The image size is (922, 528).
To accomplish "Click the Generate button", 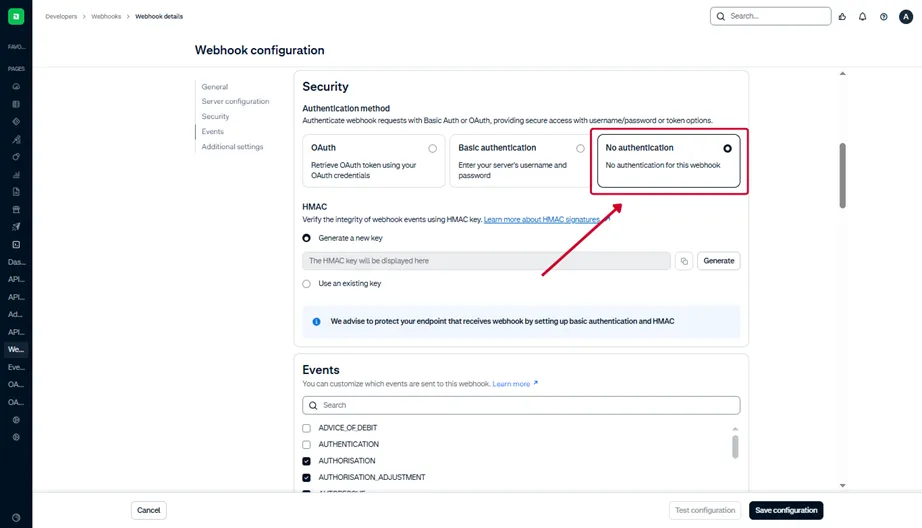I will coord(719,261).
